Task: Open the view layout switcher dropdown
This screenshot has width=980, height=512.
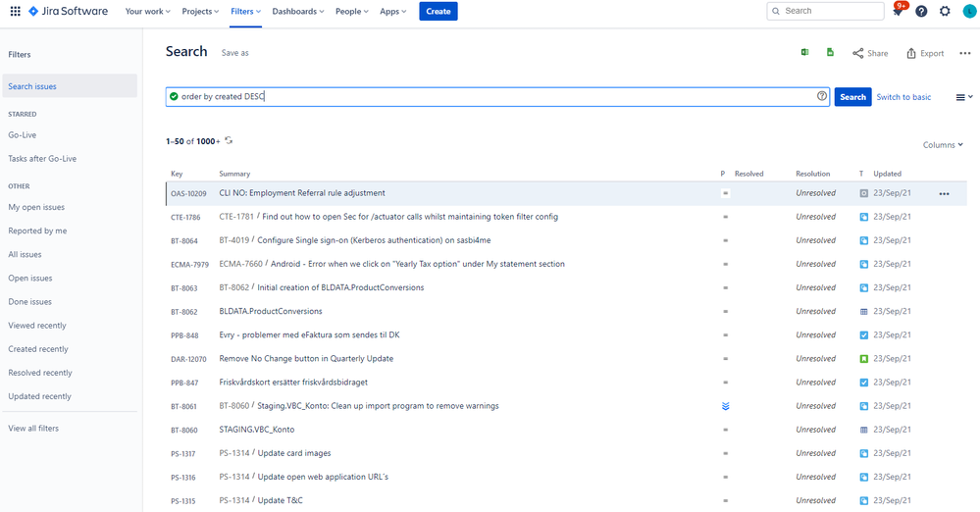Action: [964, 97]
